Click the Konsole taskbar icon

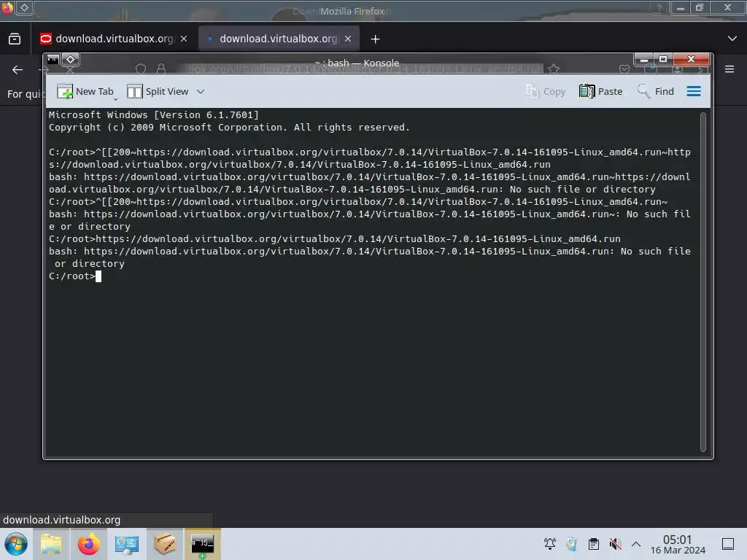(203, 544)
